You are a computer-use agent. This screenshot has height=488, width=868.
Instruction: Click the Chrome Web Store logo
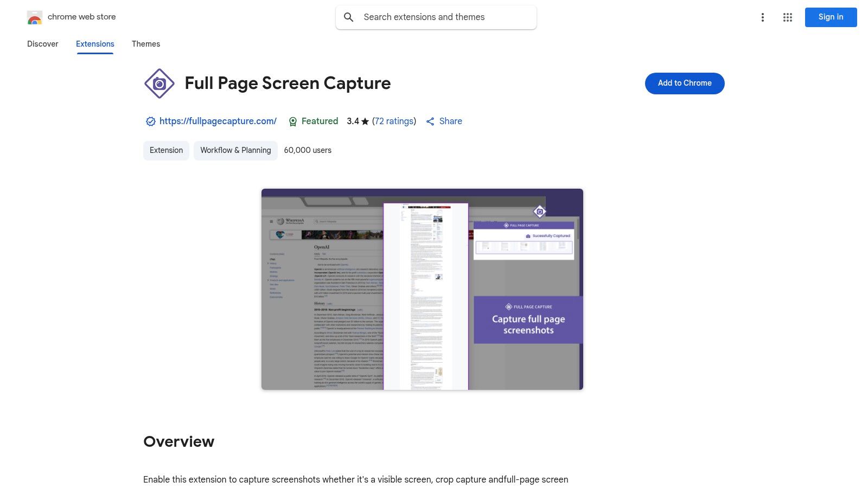(x=35, y=17)
